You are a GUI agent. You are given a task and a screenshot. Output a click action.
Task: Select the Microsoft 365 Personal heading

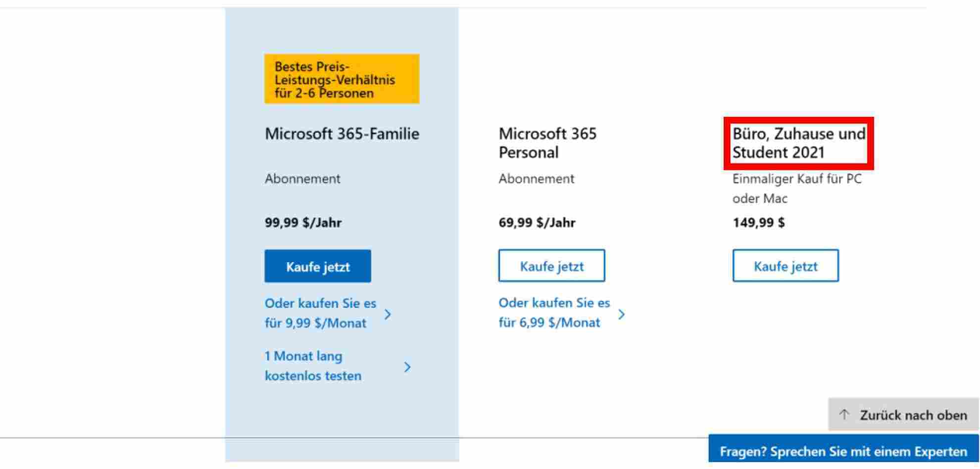click(x=547, y=143)
